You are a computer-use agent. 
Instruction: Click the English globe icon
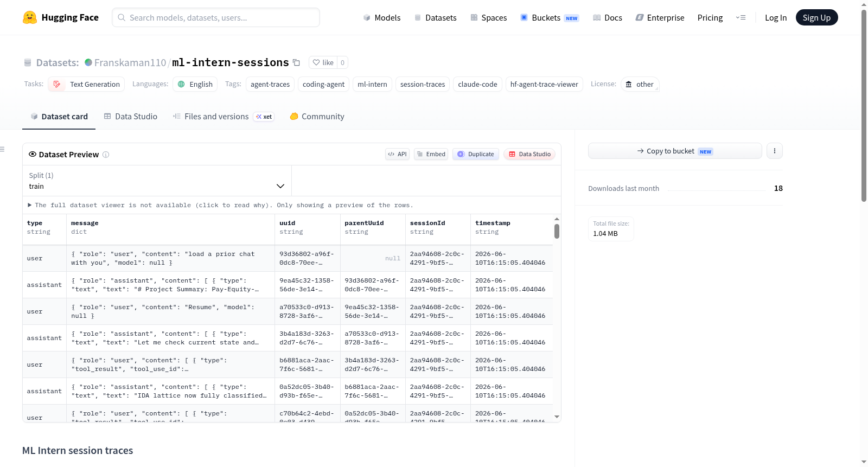click(x=181, y=84)
